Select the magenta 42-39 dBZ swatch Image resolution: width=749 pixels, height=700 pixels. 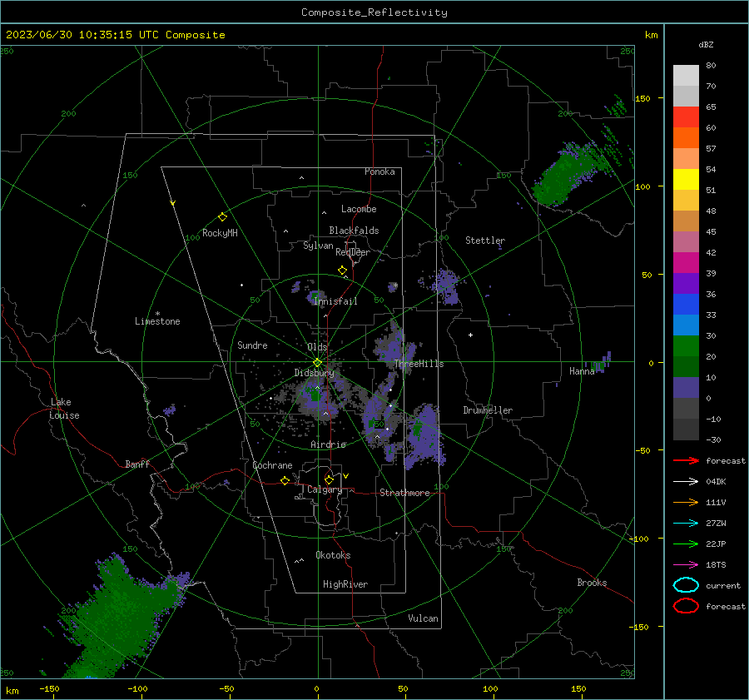686,263
